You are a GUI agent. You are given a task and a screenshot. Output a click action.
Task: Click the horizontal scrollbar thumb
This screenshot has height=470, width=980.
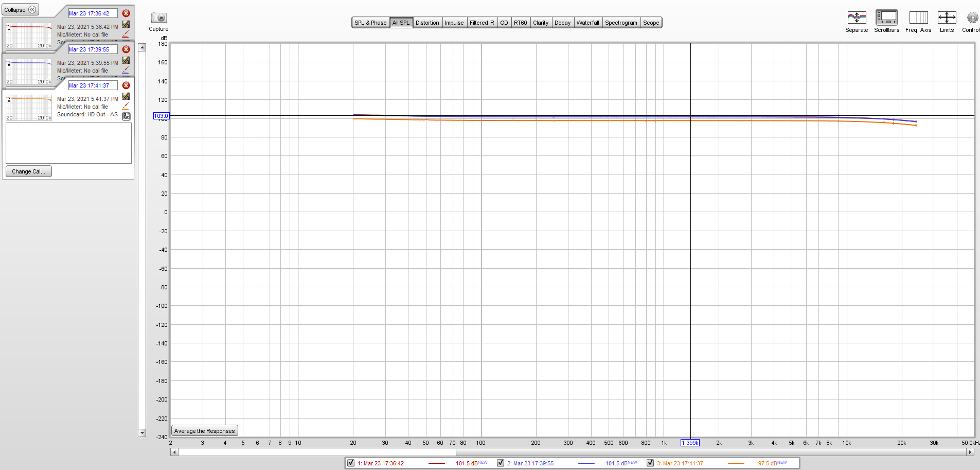pyautogui.click(x=317, y=452)
